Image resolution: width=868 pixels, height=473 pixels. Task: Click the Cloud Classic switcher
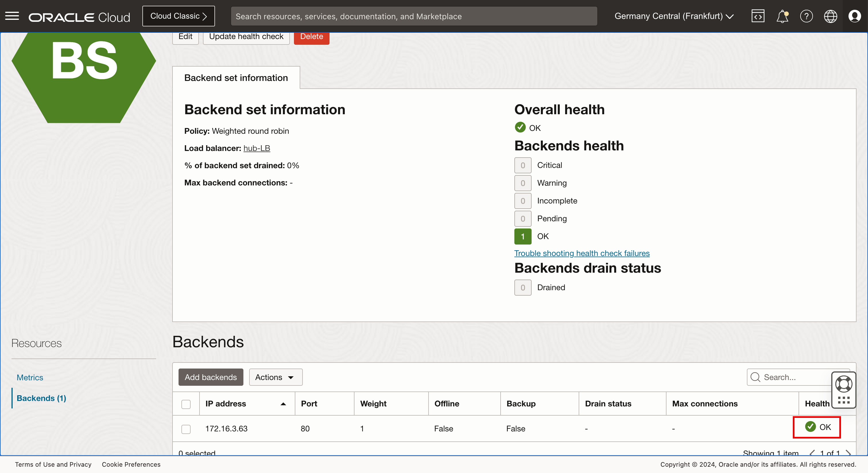click(x=178, y=16)
